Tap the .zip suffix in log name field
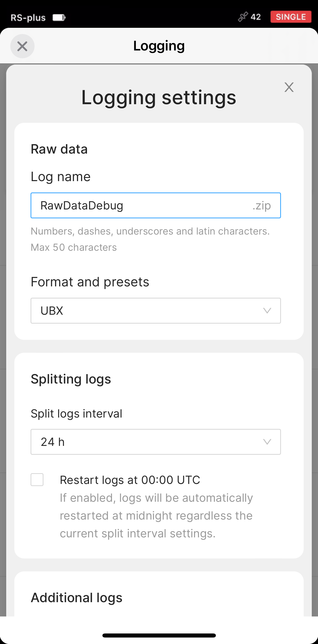Viewport: 318px width, 644px height. (262, 206)
